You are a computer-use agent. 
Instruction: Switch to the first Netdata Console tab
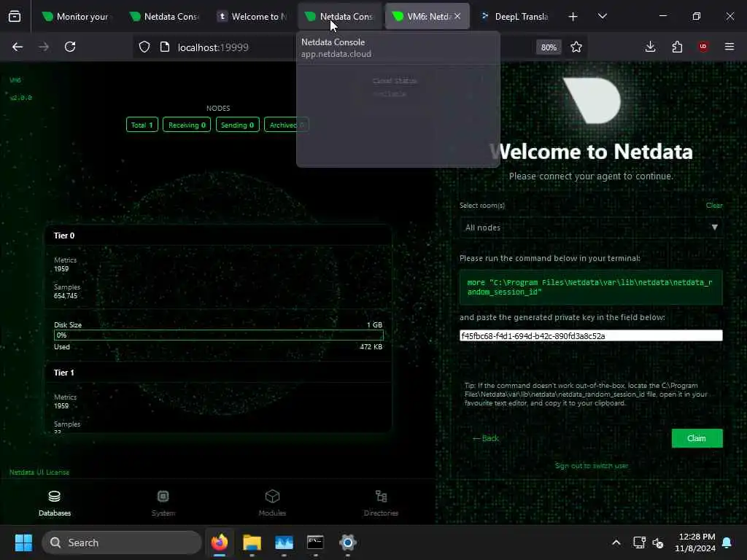(163, 17)
